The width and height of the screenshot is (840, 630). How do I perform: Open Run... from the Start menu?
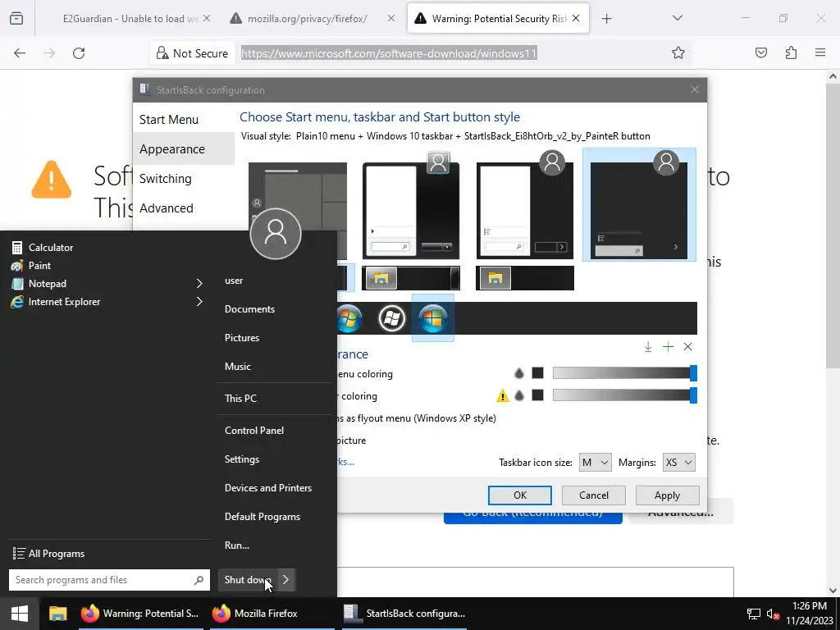click(x=237, y=546)
